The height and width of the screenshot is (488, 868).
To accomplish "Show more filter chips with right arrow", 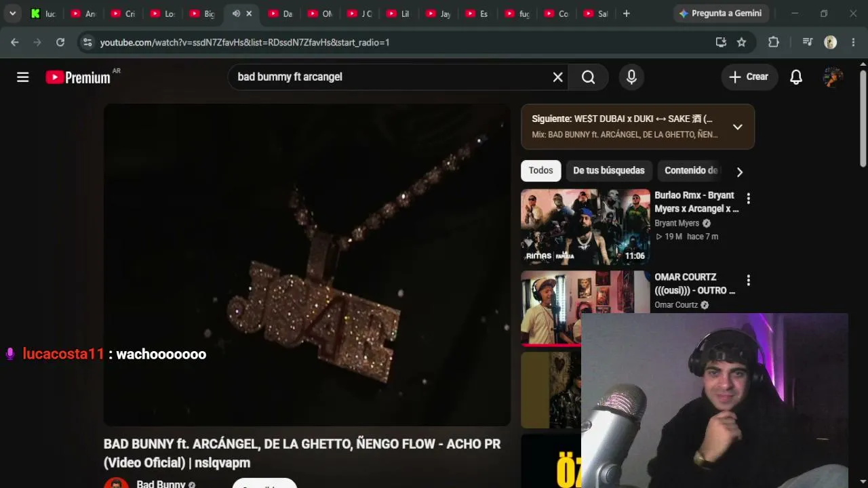I will [x=740, y=171].
